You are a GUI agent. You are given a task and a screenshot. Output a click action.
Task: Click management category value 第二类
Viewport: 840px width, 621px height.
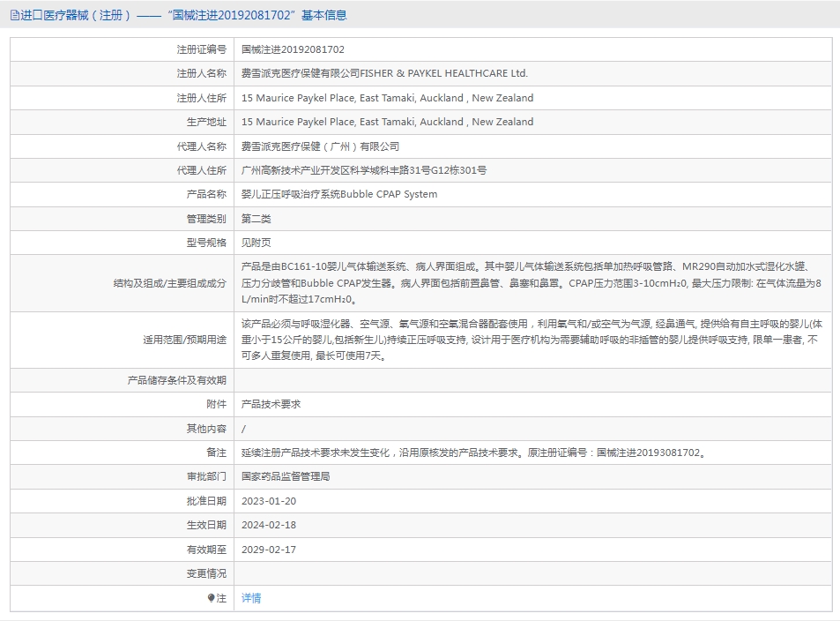[x=256, y=218]
